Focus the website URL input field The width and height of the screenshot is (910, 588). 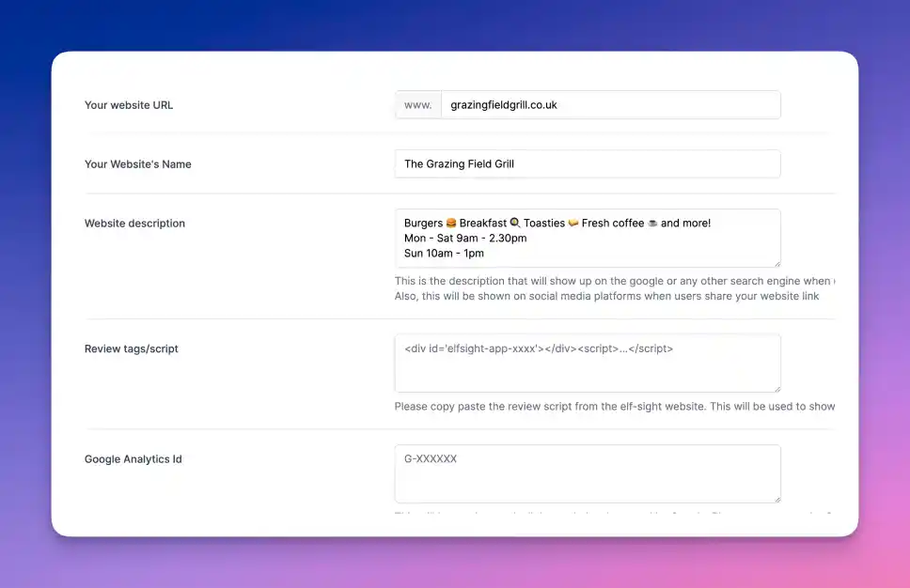[609, 105]
